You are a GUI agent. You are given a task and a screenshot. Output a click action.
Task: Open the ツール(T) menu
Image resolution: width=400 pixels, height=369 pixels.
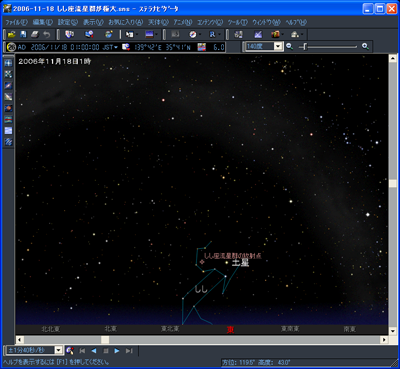[238, 22]
